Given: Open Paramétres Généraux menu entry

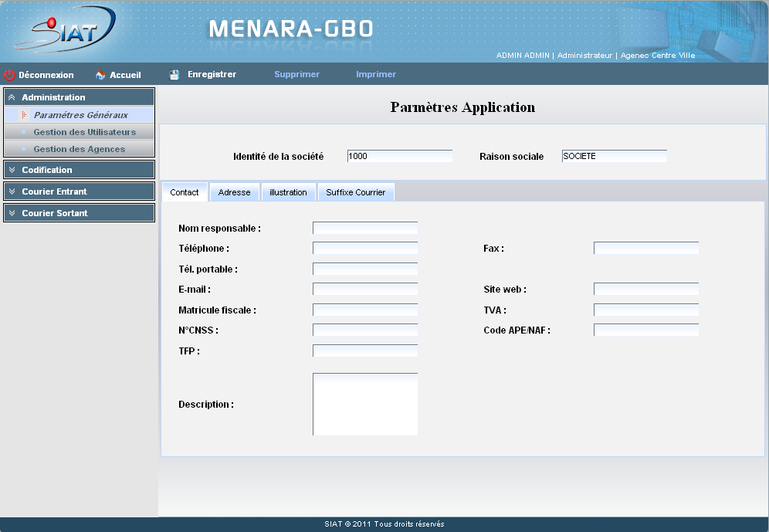Looking at the screenshot, I should pyautogui.click(x=79, y=115).
